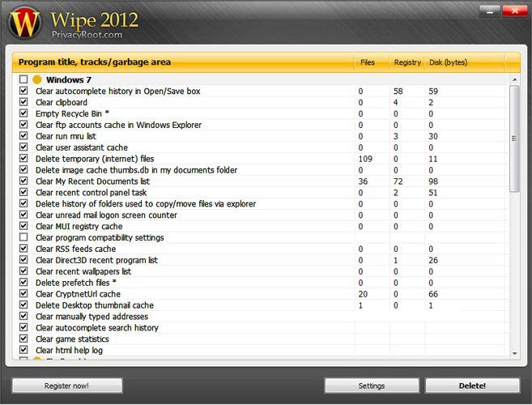This screenshot has width=532, height=405.
Task: Click Clear My Recent Documents list text
Action: 92,181
